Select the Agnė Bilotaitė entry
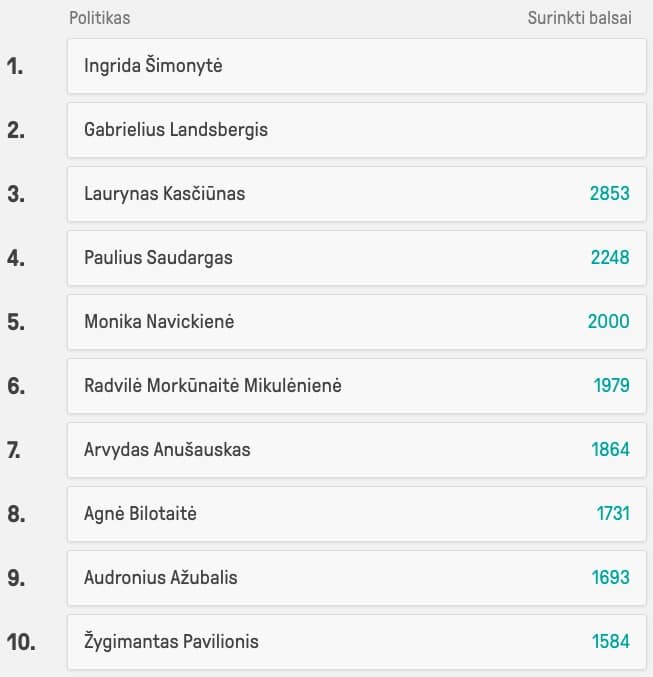Screen dimensions: 653x677 [357, 514]
